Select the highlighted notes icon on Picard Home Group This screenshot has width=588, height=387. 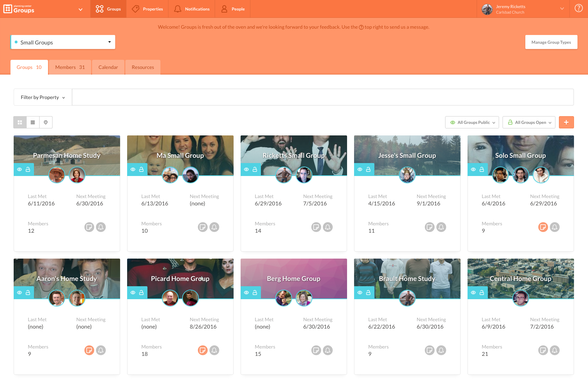[202, 350]
